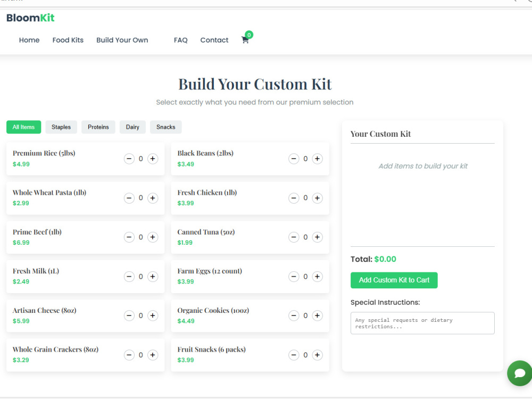Add one Fruit Snacks with plus
Viewport: 532px width, 399px height.
pos(317,355)
